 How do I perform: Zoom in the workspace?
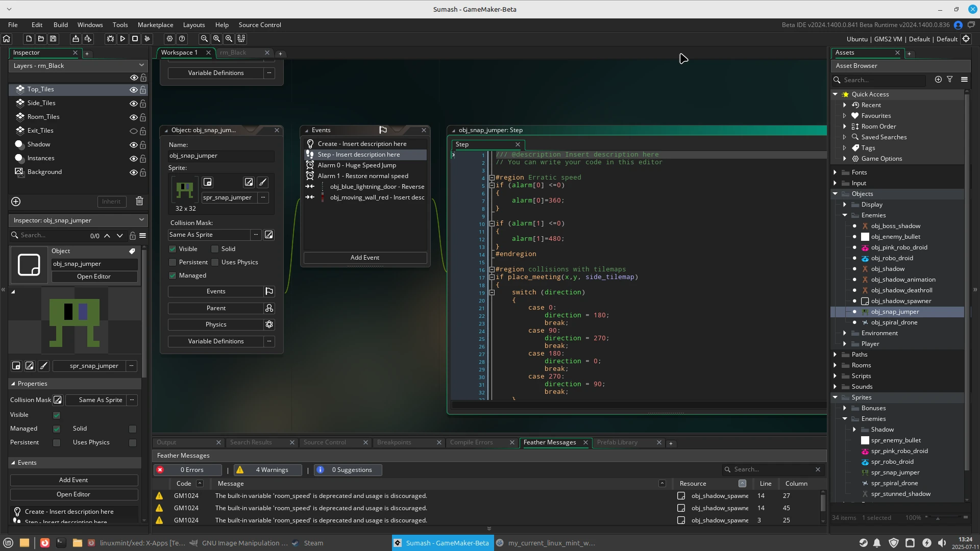click(x=229, y=39)
